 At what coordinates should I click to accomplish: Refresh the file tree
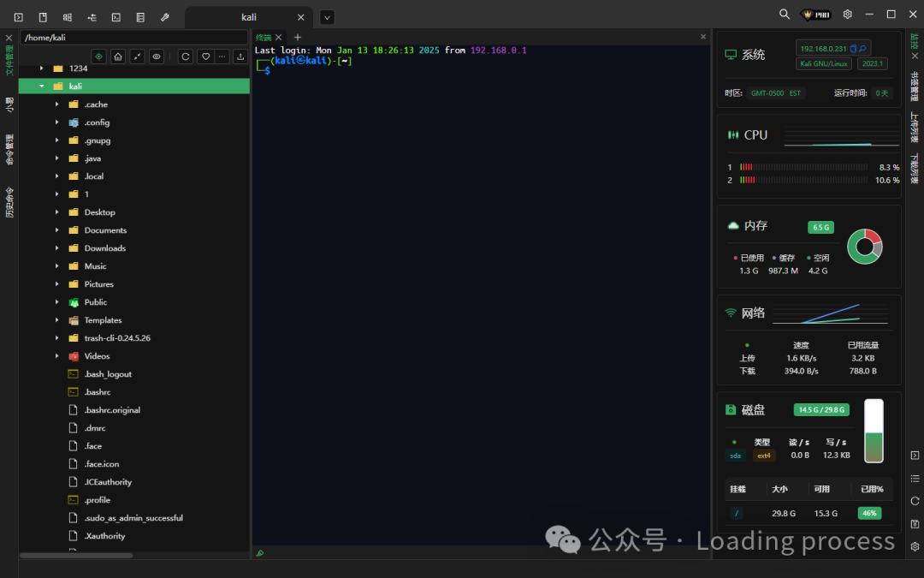[x=185, y=57]
